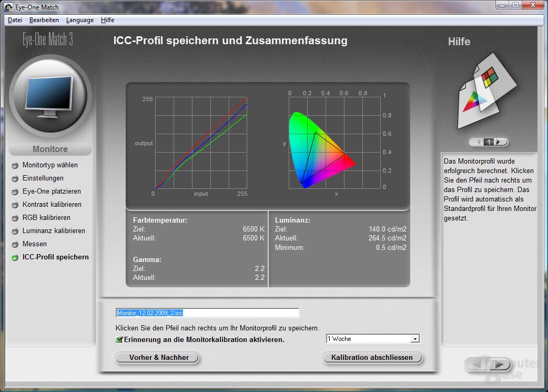Screen dimensions: 548x392
Task: Go to next help page arrow
Action: click(499, 142)
